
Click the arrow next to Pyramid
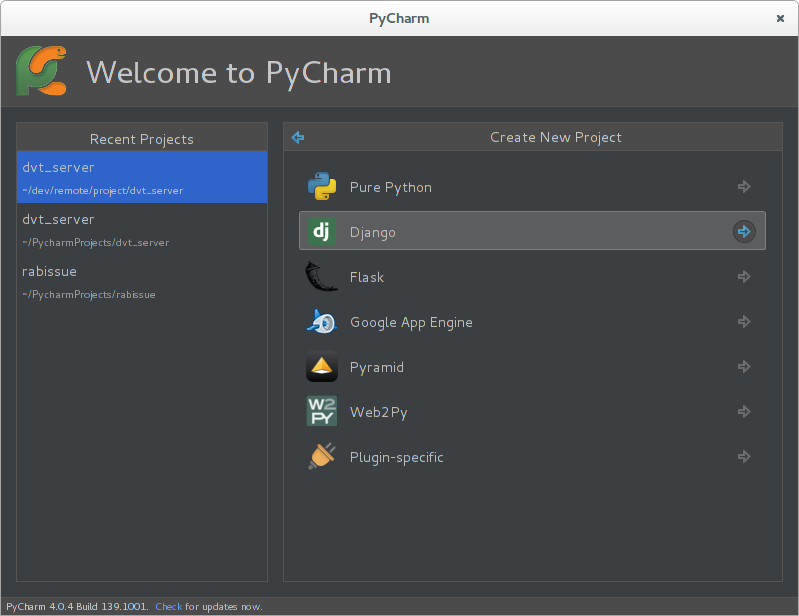[744, 366]
